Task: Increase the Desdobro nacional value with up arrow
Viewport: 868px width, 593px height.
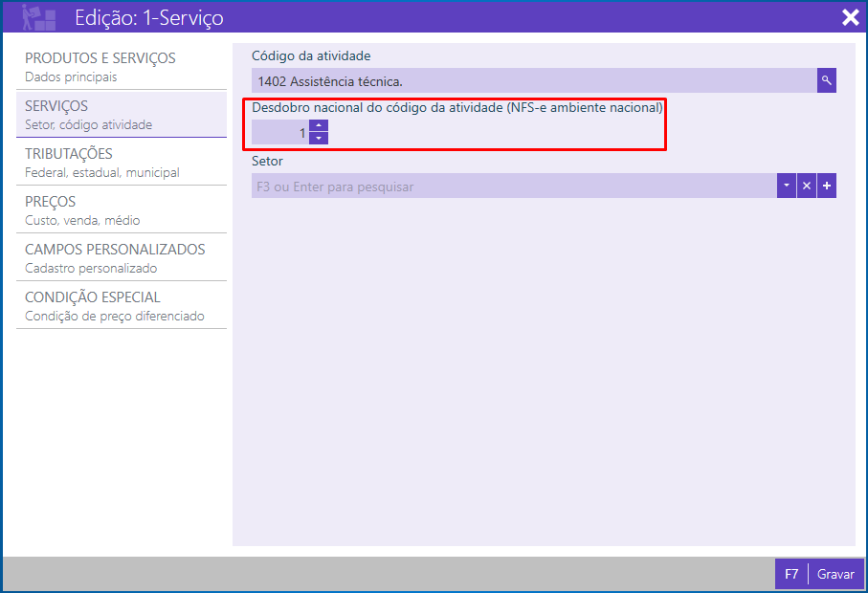Action: 319,125
